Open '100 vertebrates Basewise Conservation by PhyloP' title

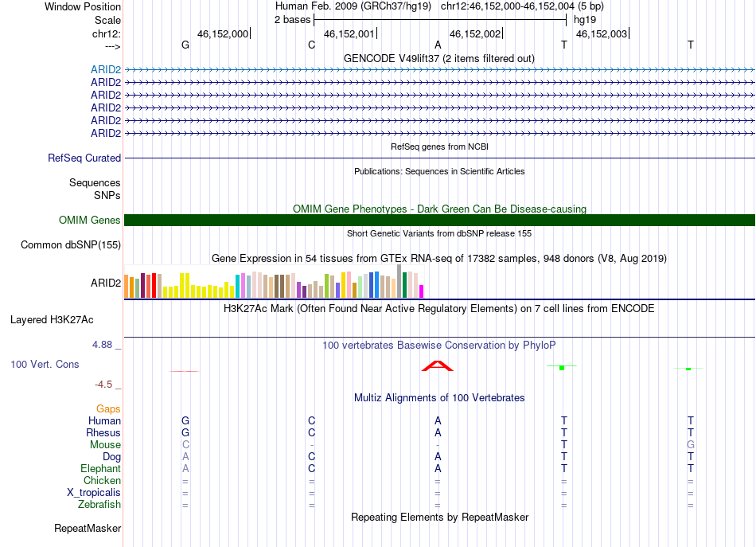[x=438, y=345]
